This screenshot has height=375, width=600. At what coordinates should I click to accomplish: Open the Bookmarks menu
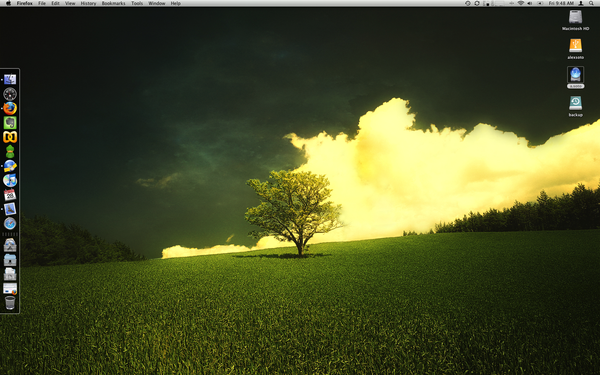click(113, 3)
